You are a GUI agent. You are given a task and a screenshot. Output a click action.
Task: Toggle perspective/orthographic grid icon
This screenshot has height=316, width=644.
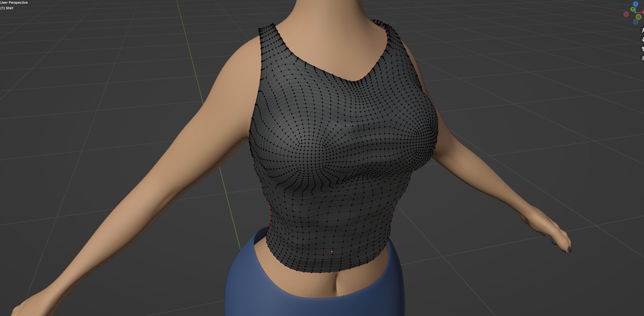642,58
